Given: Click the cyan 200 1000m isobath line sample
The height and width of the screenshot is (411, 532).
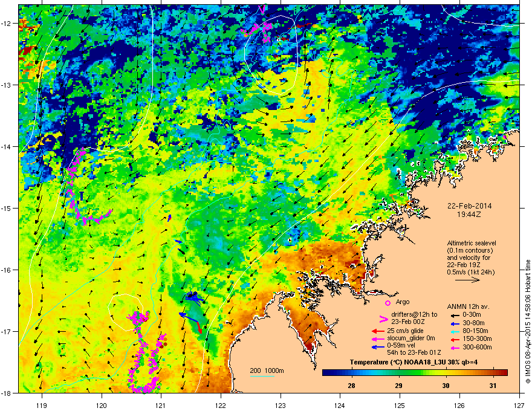Looking at the screenshot, I should [262, 376].
